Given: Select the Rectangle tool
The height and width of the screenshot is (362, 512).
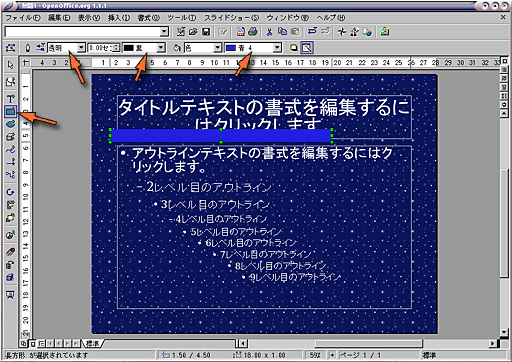Looking at the screenshot, I should pyautogui.click(x=10, y=111).
